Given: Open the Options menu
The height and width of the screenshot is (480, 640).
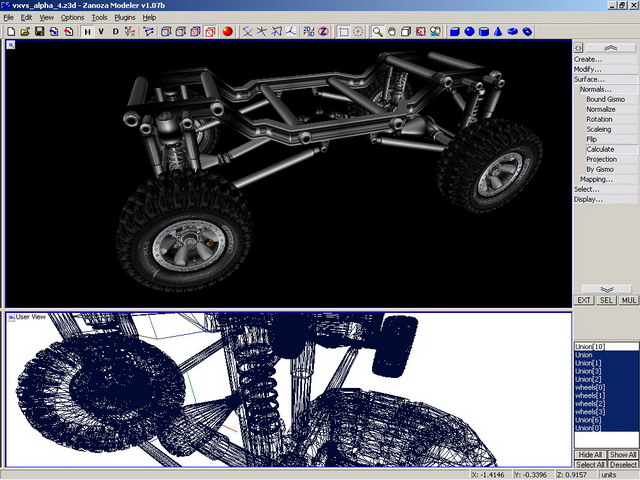Looking at the screenshot, I should coord(73,17).
